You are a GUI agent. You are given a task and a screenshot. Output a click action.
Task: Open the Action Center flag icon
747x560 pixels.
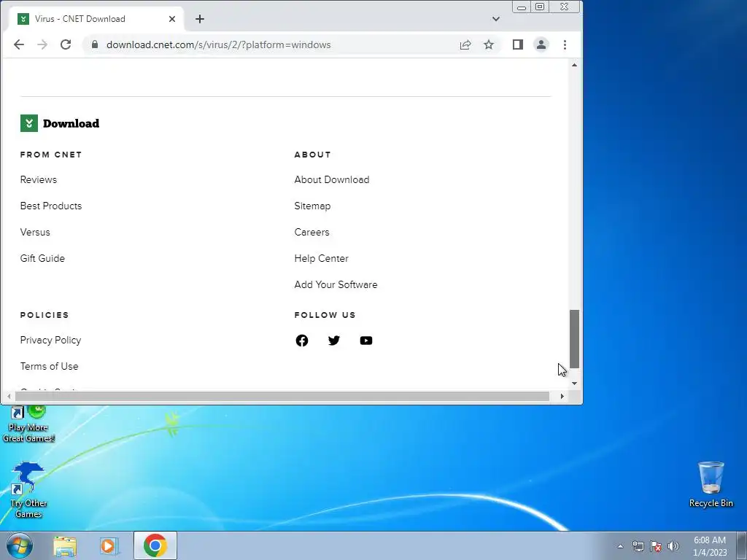(x=656, y=546)
